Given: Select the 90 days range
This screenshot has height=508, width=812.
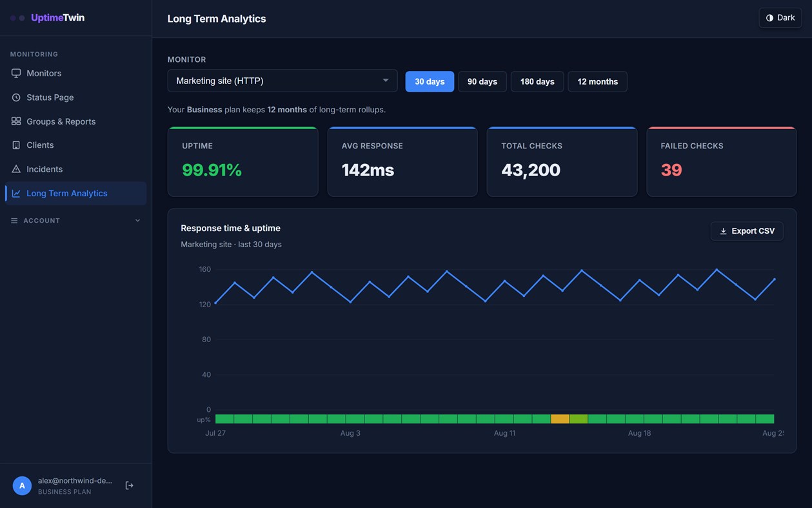Looking at the screenshot, I should [482, 81].
